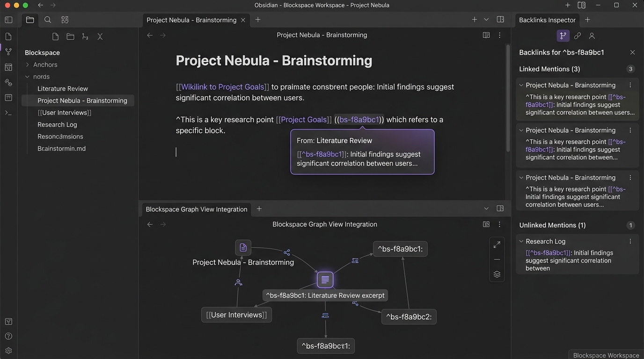Image resolution: width=644 pixels, height=359 pixels.
Task: Open settings gear in bottom ribbon
Action: pos(8,351)
